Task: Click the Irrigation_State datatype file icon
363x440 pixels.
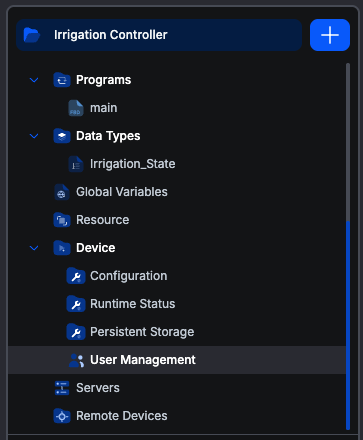Action: (x=76, y=164)
